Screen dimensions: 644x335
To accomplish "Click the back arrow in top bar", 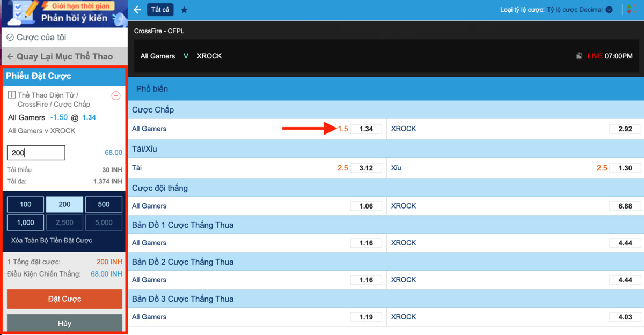I will coord(137,10).
